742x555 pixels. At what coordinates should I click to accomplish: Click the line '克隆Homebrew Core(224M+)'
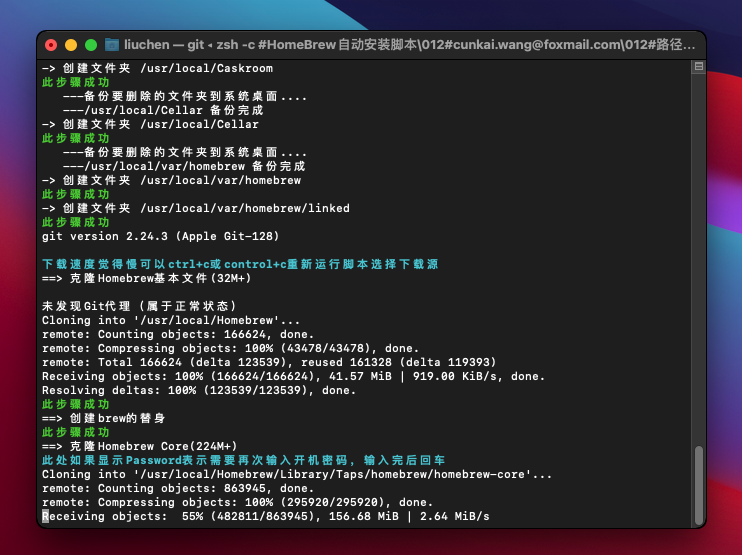pyautogui.click(x=140, y=446)
